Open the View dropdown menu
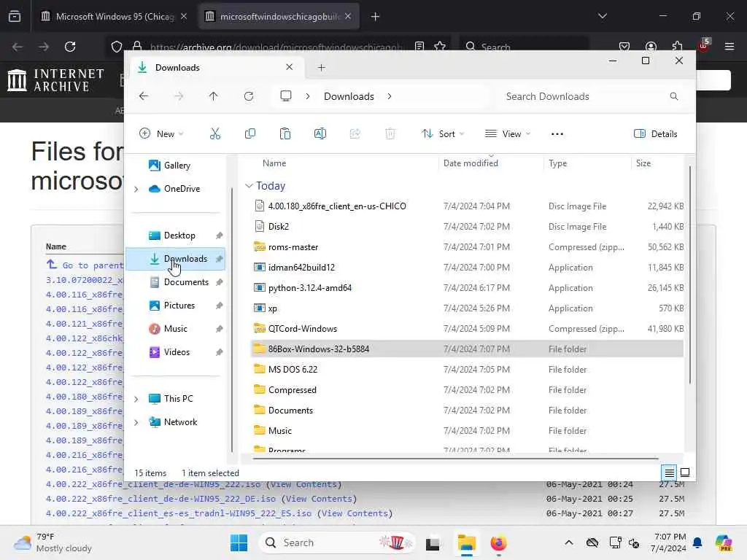The width and height of the screenshot is (747, 560). [x=508, y=134]
